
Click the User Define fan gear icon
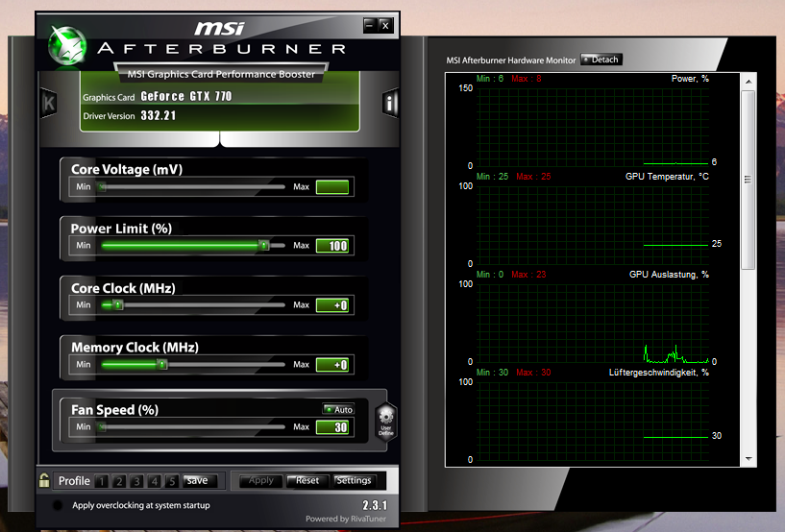click(x=386, y=422)
